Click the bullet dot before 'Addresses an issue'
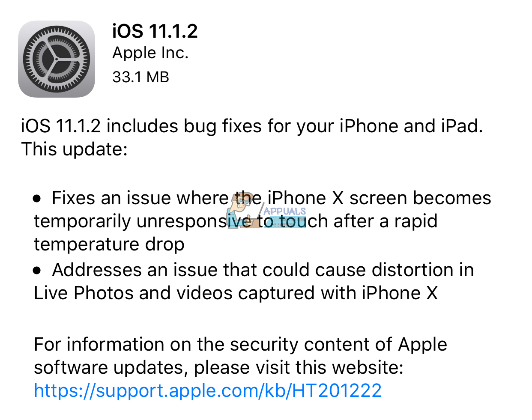Viewport: 532px width, 420px height. point(37,271)
